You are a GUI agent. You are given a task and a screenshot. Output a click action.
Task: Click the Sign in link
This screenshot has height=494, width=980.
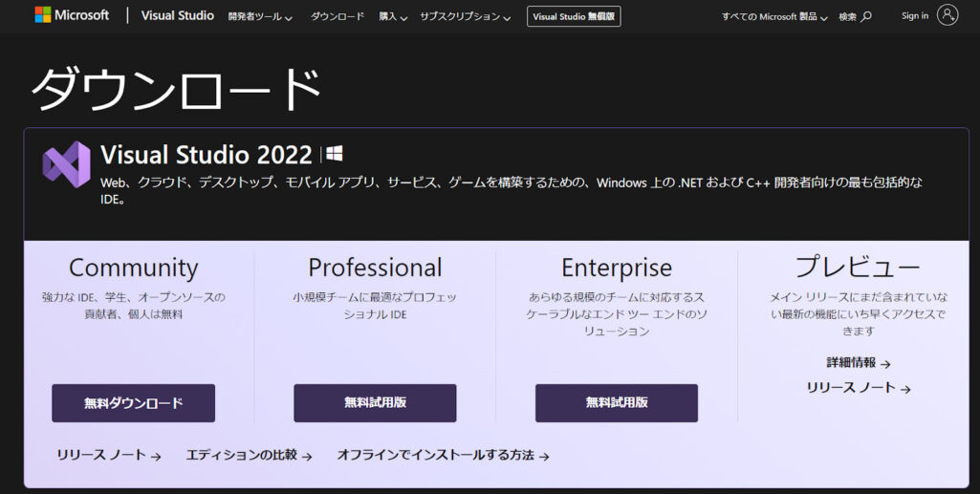pyautogui.click(x=915, y=15)
